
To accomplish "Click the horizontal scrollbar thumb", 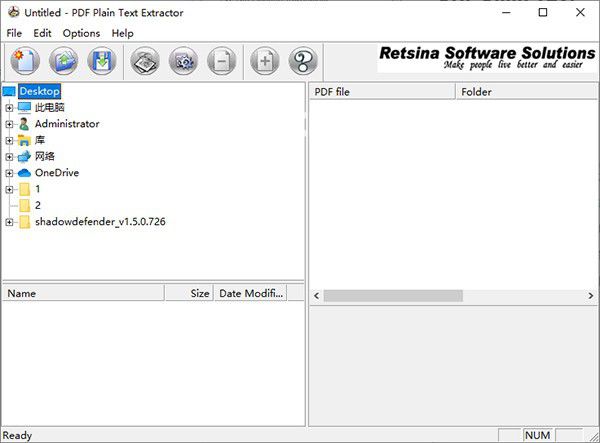I will coord(393,296).
